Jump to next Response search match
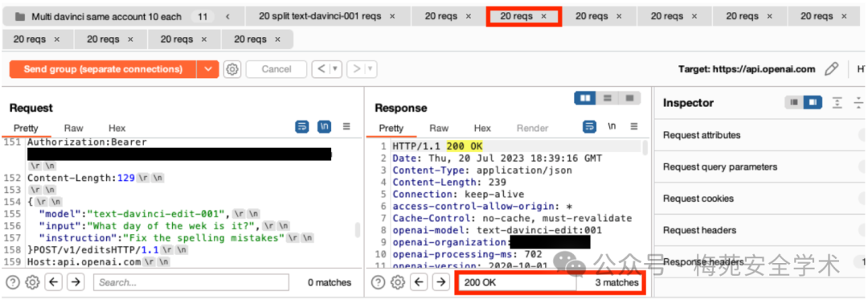The width and height of the screenshot is (868, 300). 440,282
